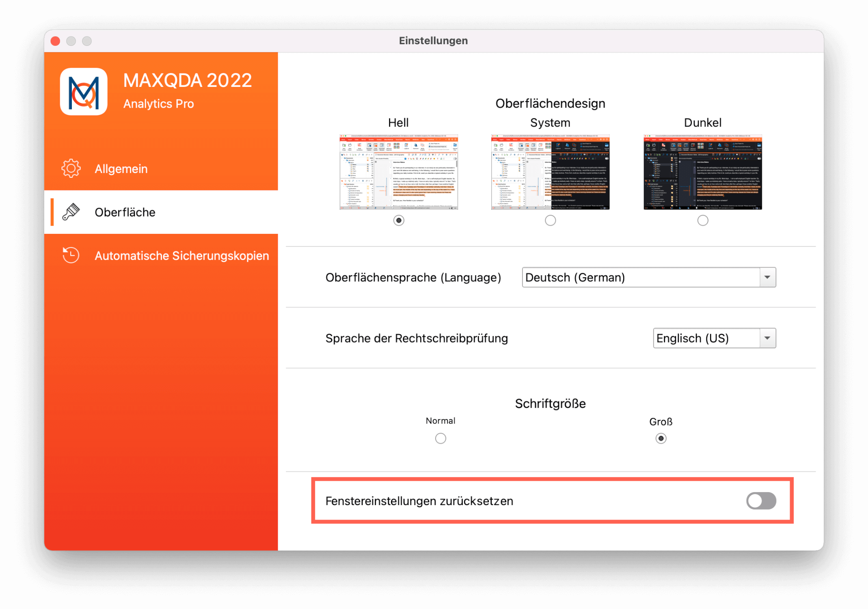
Task: Open Automatische Sicherungskopien section
Action: 161,255
